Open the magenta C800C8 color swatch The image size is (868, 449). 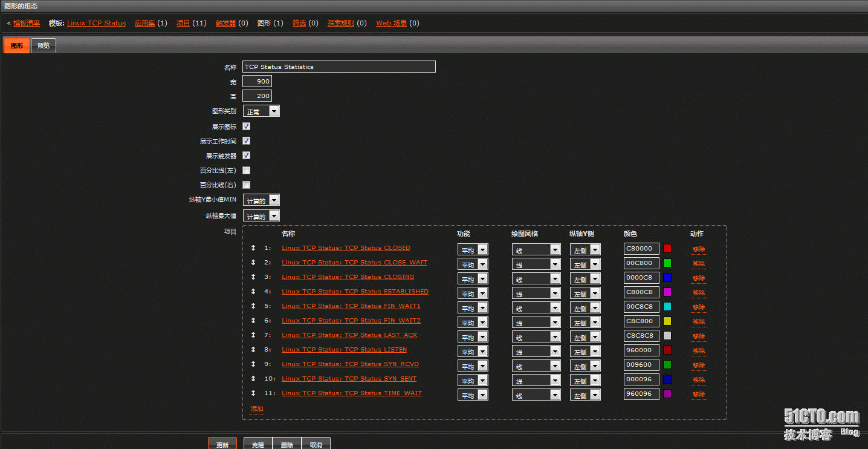pyautogui.click(x=667, y=292)
